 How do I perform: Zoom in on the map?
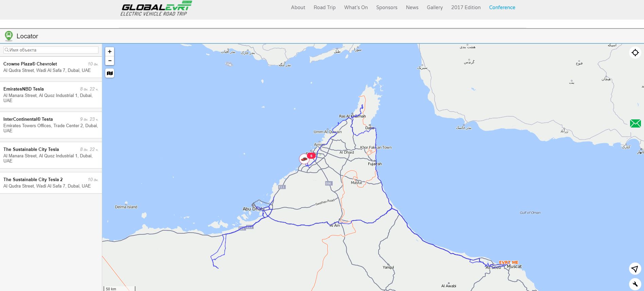click(x=110, y=52)
